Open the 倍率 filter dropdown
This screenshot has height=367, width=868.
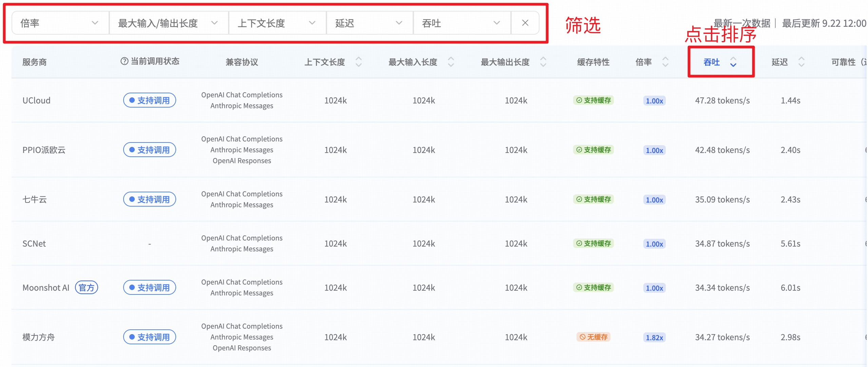click(x=60, y=23)
